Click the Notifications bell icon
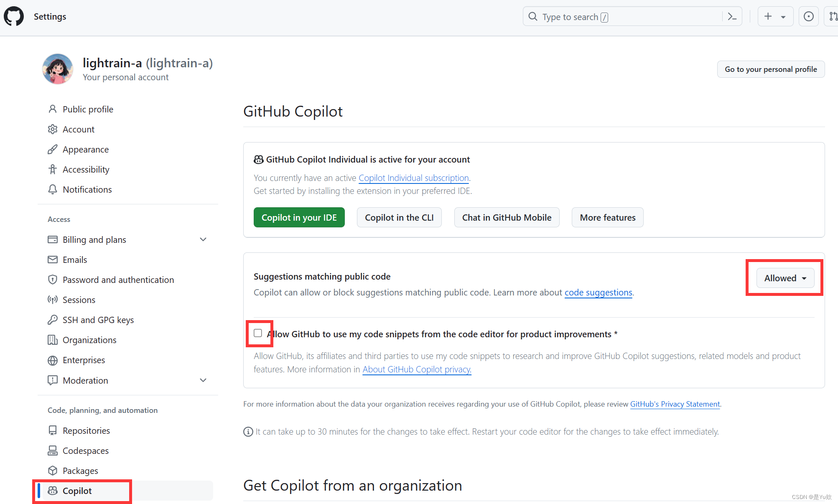 52,189
